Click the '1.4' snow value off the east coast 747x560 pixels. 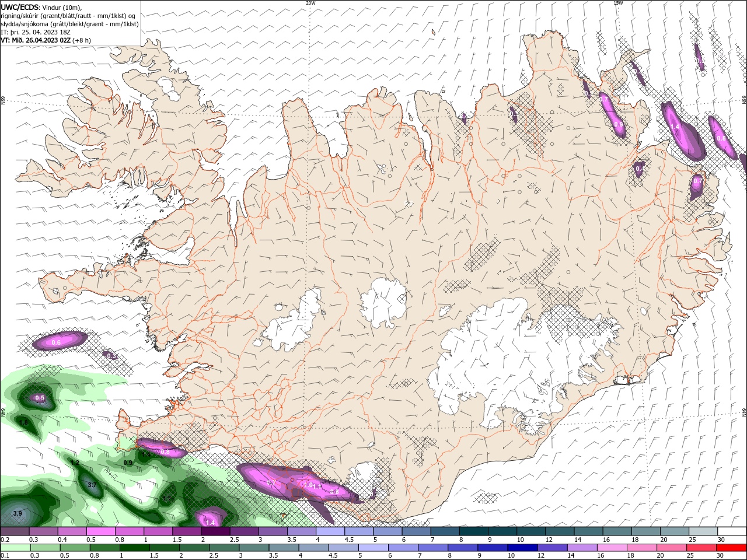(675, 127)
